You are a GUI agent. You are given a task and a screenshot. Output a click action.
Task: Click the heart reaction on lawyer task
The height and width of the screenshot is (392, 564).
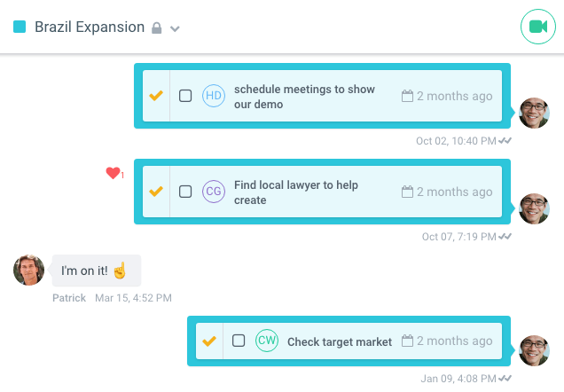tap(113, 173)
